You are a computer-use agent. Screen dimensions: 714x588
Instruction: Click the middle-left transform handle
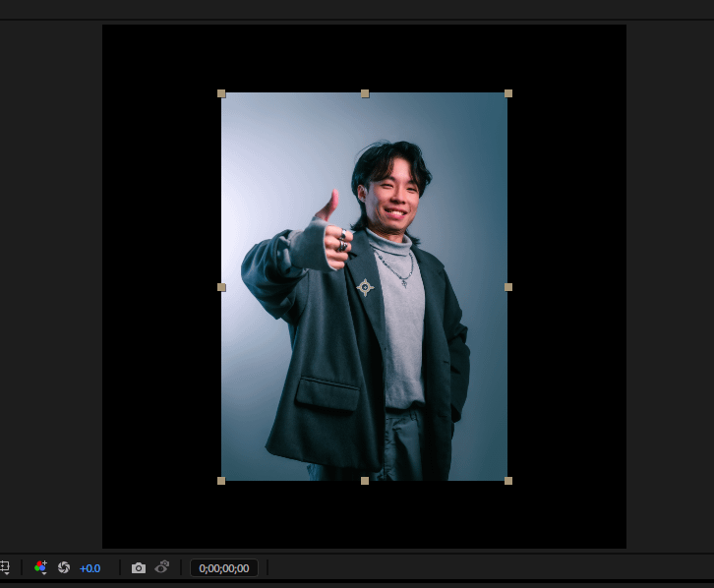pyautogui.click(x=221, y=287)
